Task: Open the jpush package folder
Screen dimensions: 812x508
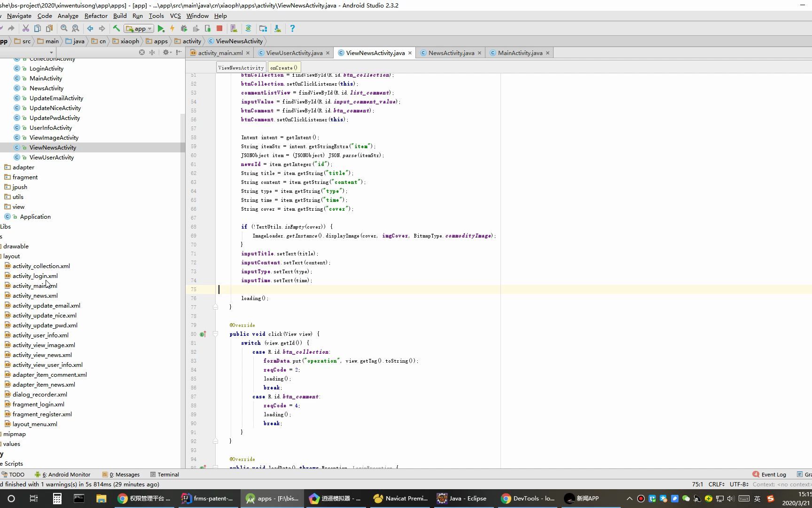Action: (x=19, y=187)
